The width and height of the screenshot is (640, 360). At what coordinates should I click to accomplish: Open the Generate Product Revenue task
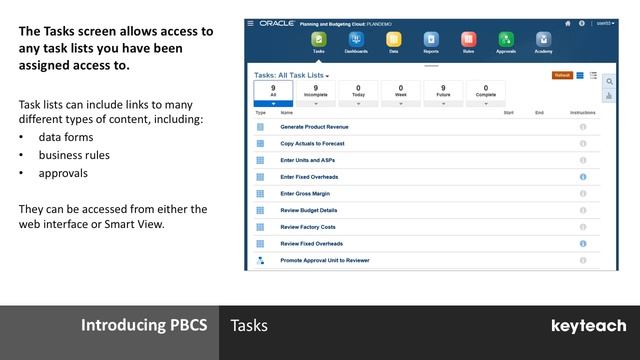[314, 127]
